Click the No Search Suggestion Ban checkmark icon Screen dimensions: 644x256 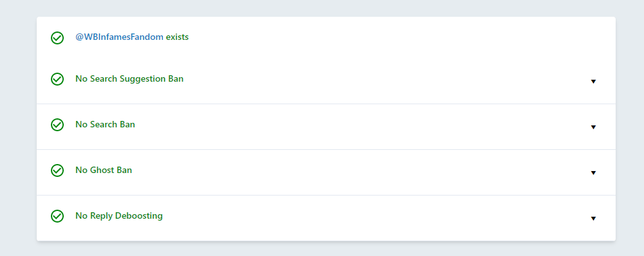click(57, 79)
